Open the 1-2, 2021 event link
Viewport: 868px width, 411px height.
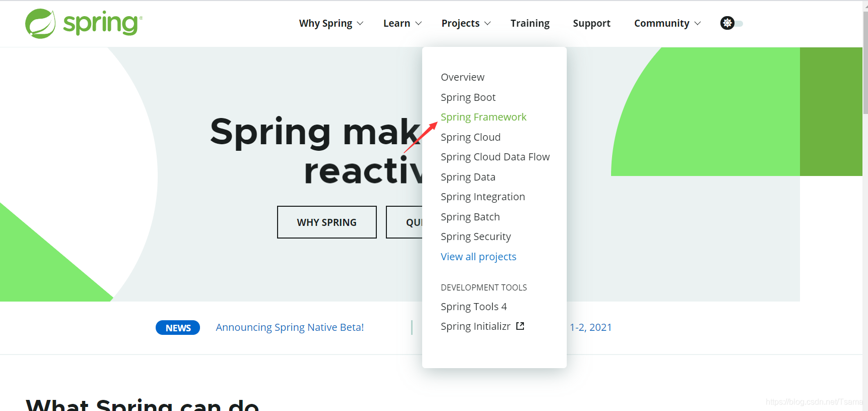(x=590, y=327)
